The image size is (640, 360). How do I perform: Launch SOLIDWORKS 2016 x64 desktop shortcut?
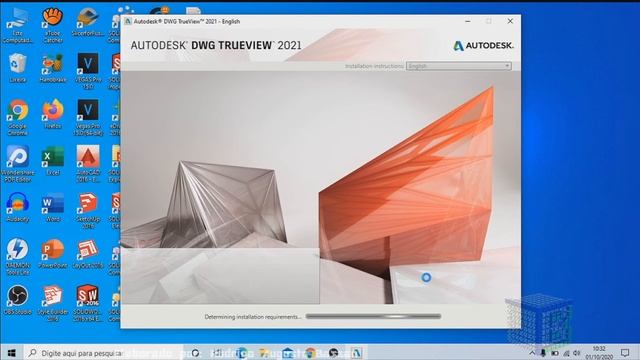[88, 303]
